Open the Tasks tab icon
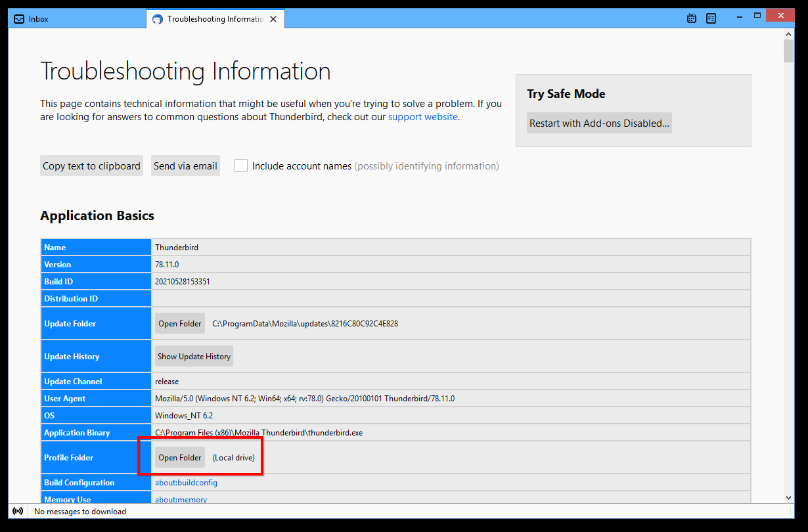This screenshot has height=532, width=808. pyautogui.click(x=711, y=18)
